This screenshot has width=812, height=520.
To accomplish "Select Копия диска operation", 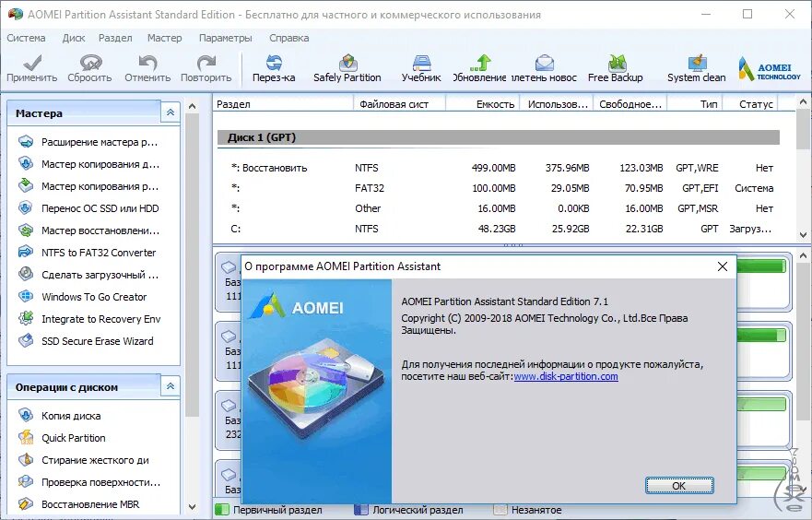I will coord(60,416).
